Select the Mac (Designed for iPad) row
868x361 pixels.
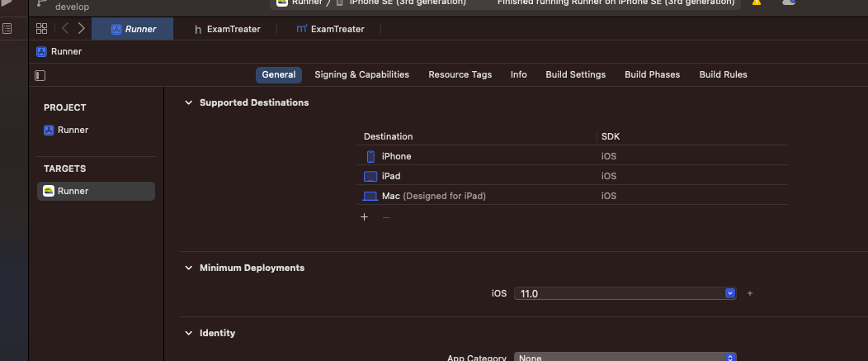tap(573, 196)
